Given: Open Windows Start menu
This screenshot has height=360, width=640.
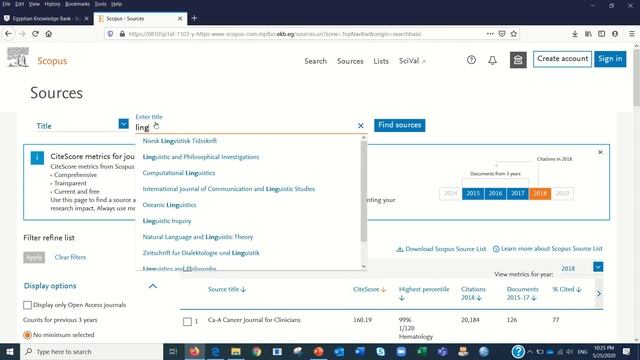Looking at the screenshot, I should click(10, 351).
